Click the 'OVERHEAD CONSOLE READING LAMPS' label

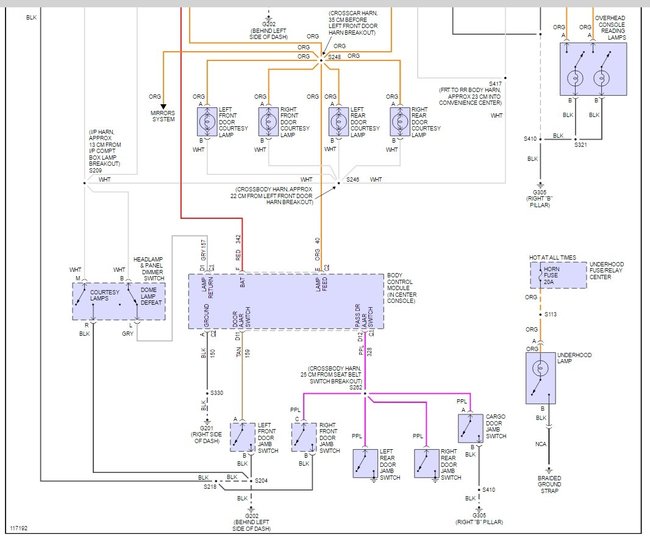(x=610, y=28)
